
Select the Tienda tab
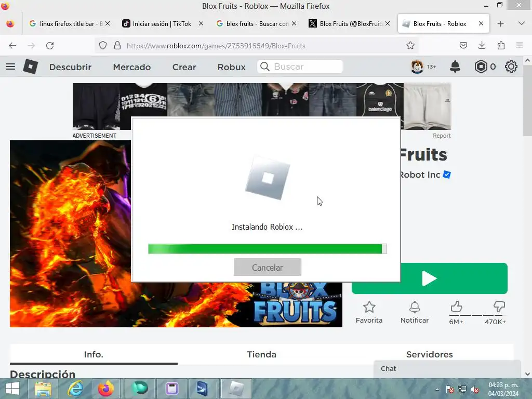pyautogui.click(x=262, y=354)
